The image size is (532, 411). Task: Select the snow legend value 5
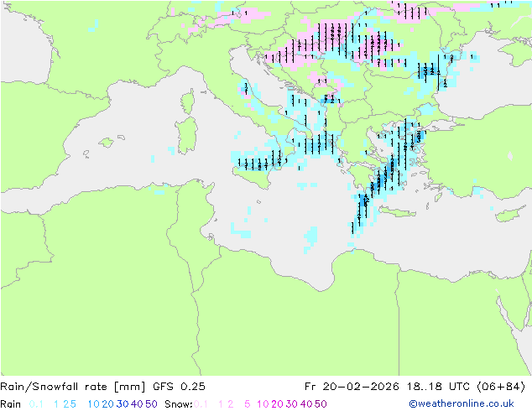pyautogui.click(x=248, y=404)
